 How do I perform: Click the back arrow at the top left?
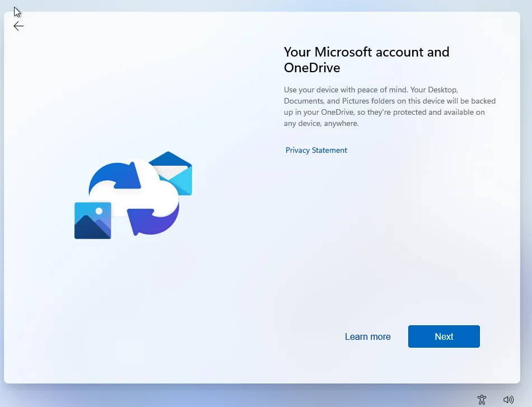18,26
